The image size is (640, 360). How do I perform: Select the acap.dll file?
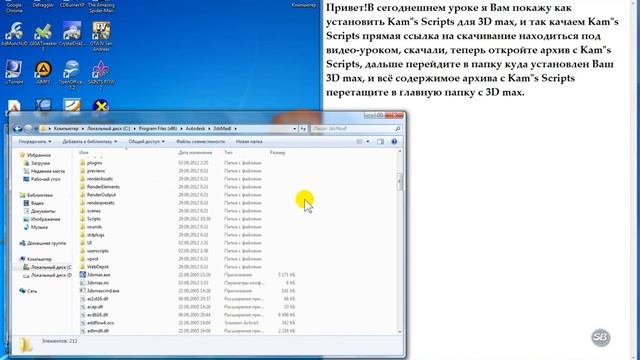tap(95, 307)
